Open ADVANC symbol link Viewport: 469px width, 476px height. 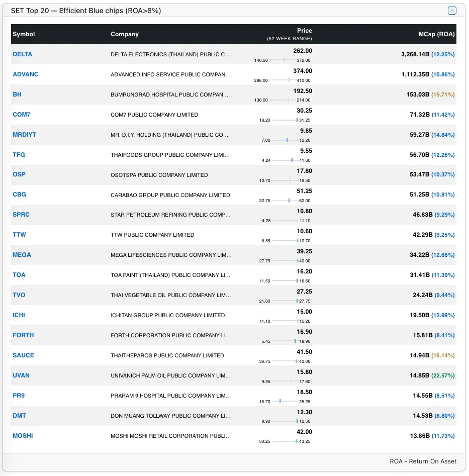pos(26,74)
